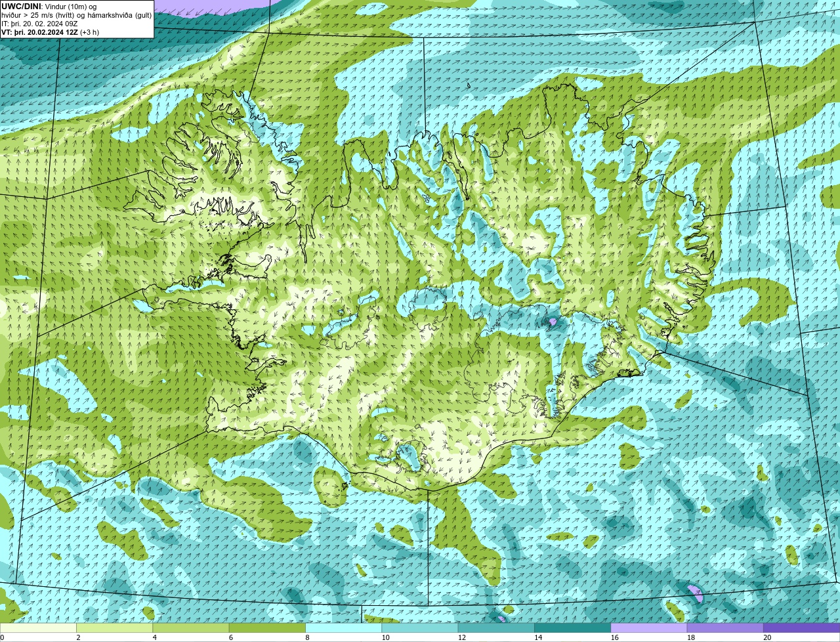
Task: Select the dark violet above-20 m/s legend swatch
Action: coord(801,628)
